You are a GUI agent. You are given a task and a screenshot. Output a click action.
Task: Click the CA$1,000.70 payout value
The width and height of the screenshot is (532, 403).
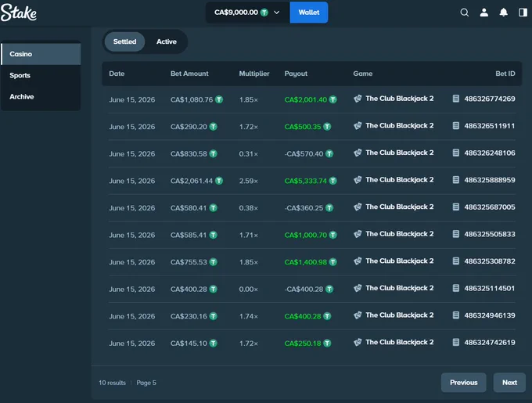(x=306, y=235)
